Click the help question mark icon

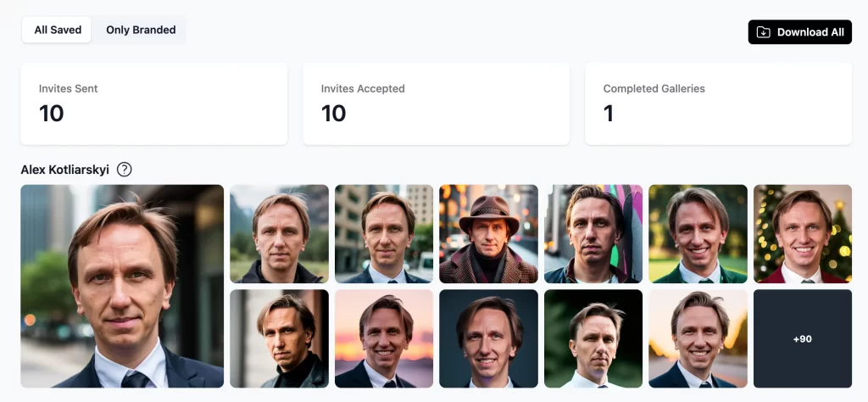[x=125, y=170]
